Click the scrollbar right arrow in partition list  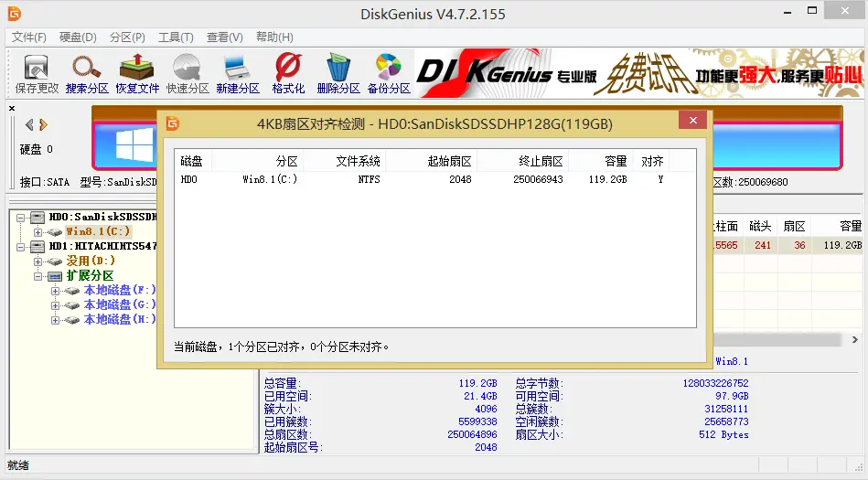(855, 340)
